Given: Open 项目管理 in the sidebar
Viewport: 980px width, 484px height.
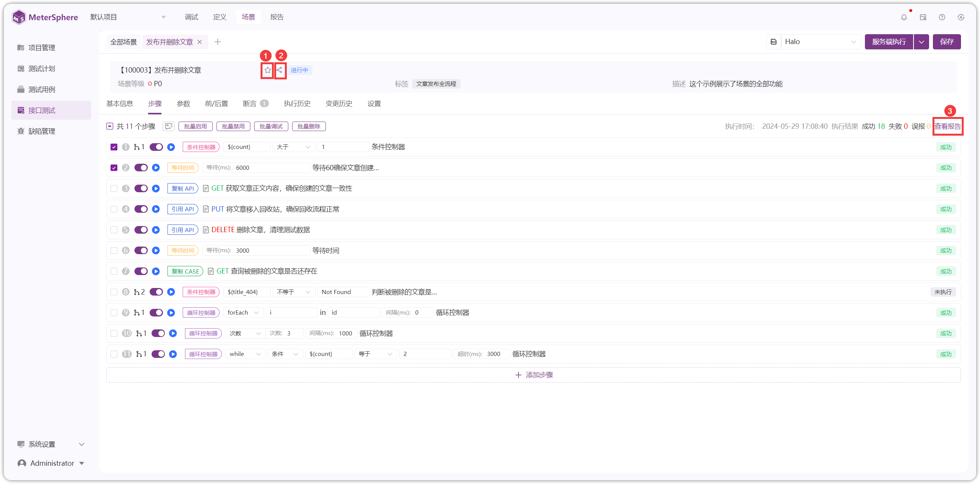Looking at the screenshot, I should [42, 47].
